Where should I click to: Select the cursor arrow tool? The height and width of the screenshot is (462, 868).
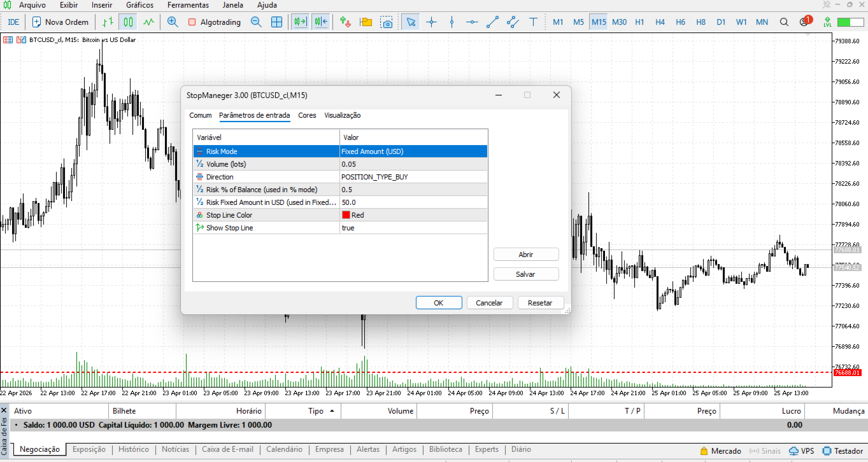(411, 22)
